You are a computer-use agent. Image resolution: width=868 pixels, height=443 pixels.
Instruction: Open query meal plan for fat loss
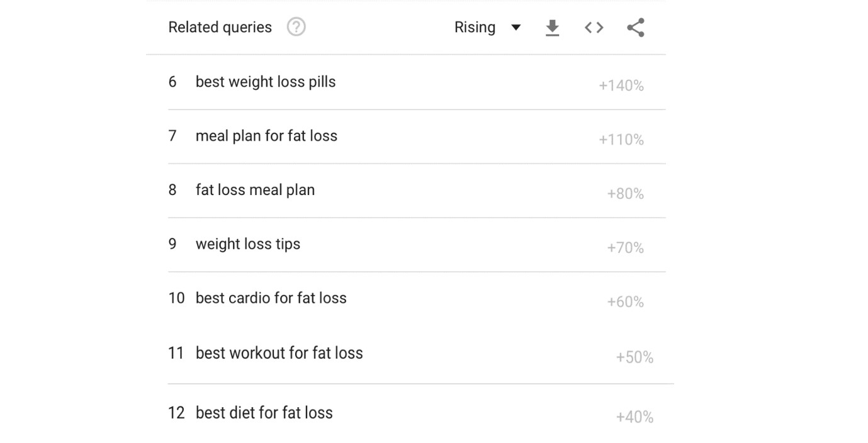point(266,136)
